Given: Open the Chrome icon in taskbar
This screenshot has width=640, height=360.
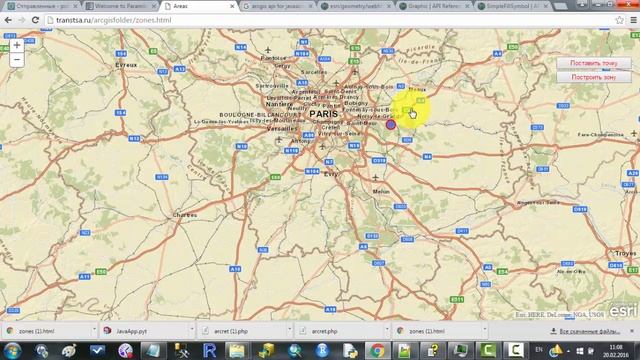Looking at the screenshot, I should 377,351.
